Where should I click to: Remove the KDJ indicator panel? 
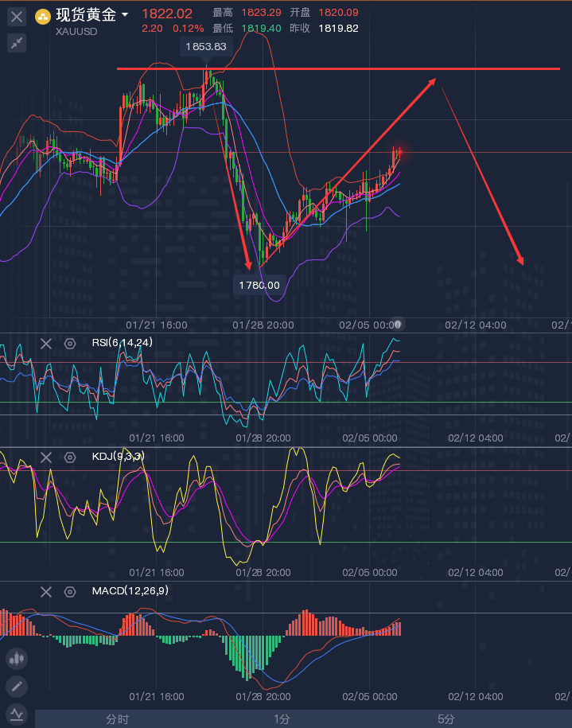click(46, 457)
